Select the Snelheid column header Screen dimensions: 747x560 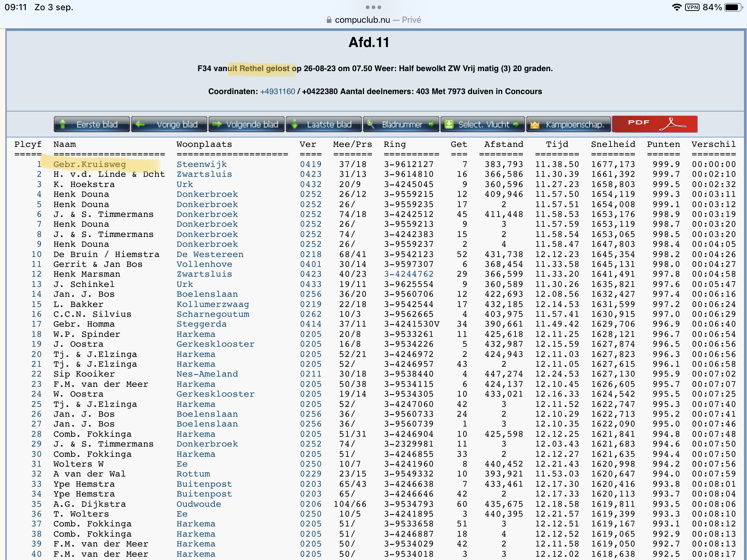click(x=613, y=144)
